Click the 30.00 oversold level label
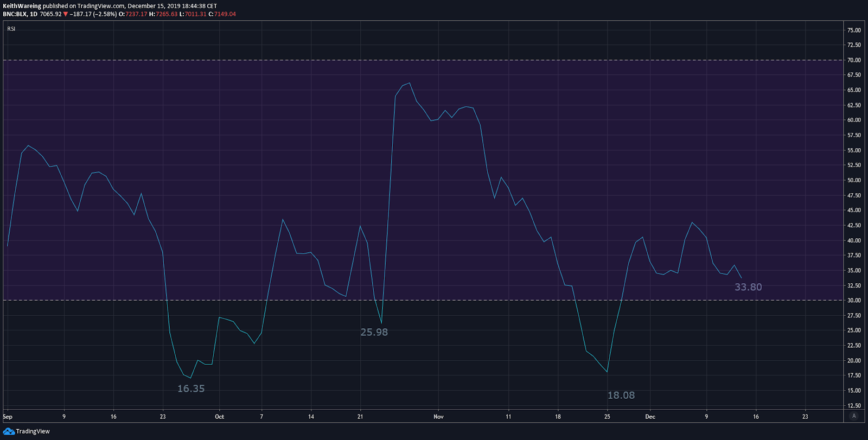 854,301
